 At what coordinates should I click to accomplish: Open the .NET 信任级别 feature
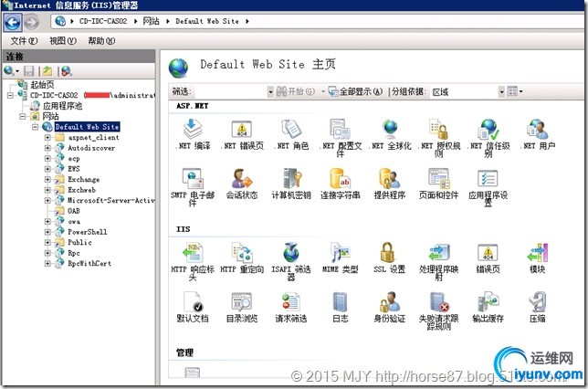(488, 137)
